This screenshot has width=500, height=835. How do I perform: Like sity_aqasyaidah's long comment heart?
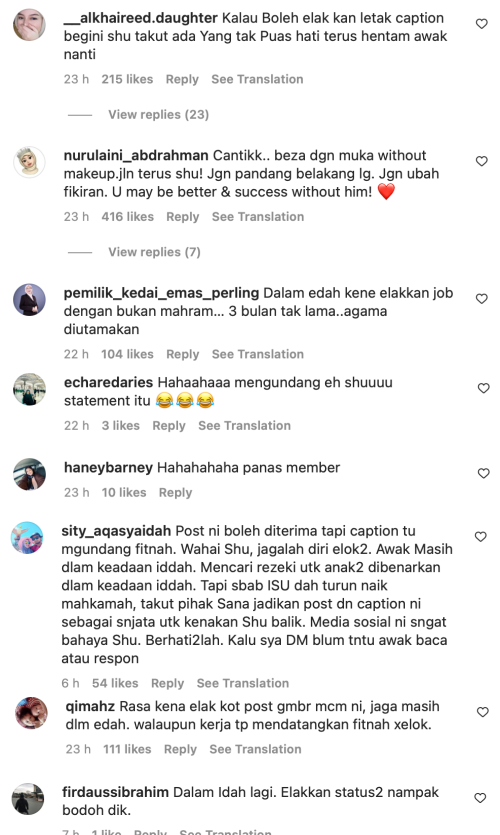click(x=480, y=536)
